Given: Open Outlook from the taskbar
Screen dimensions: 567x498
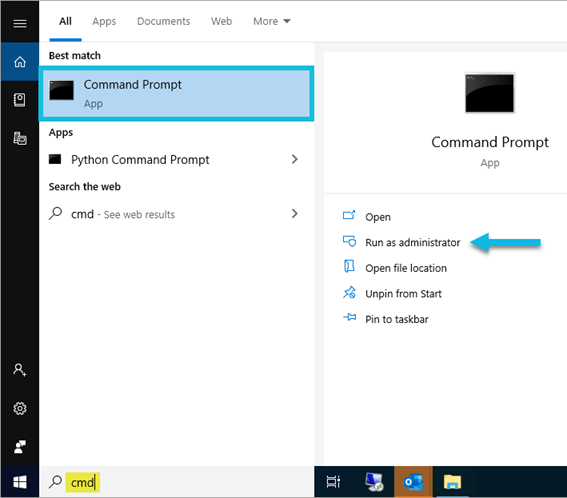Looking at the screenshot, I should coord(413,482).
